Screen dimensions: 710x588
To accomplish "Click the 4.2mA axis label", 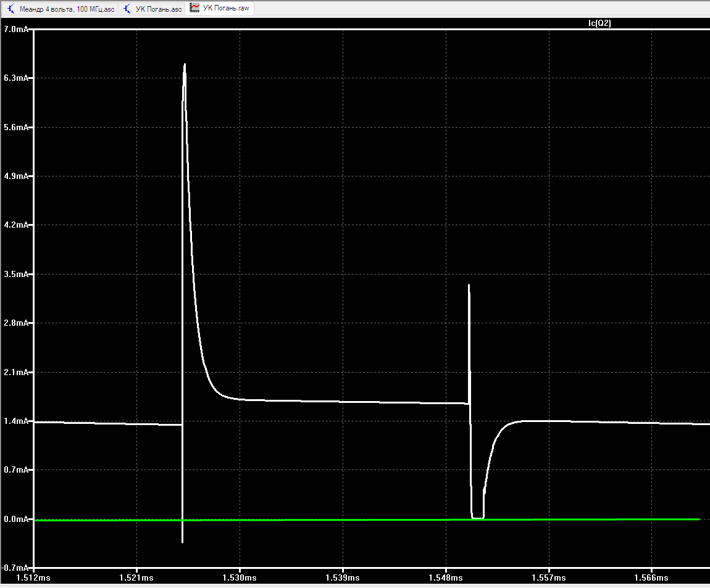I will (16, 225).
